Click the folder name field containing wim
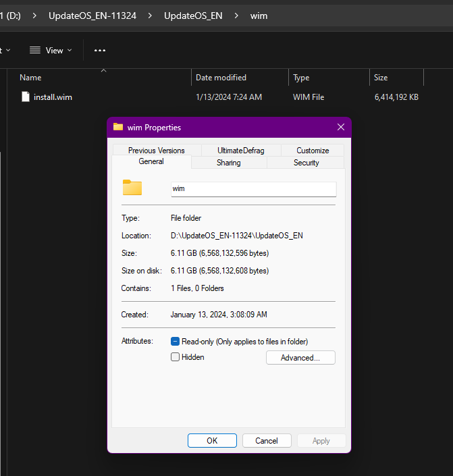453x476 pixels. 254,189
